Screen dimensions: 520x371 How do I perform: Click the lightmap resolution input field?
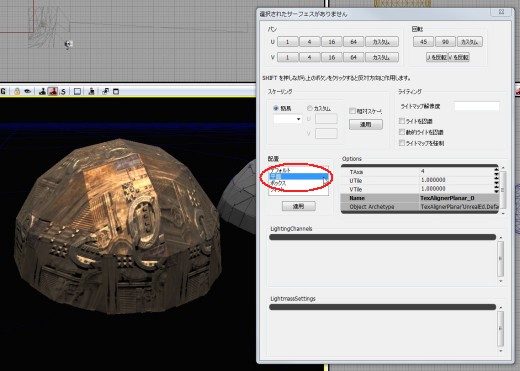[x=477, y=106]
